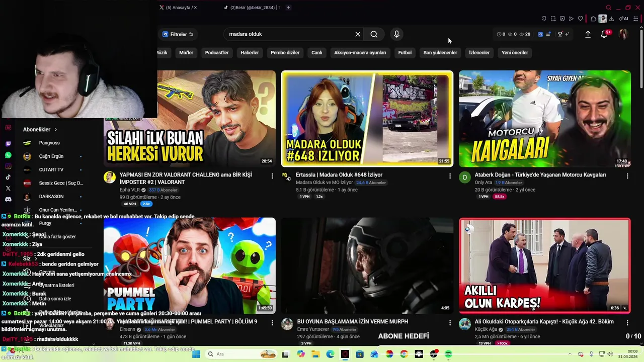Screen dimensions: 644x362
Task: Select the Yeni öneriler chip
Action: click(x=515, y=53)
